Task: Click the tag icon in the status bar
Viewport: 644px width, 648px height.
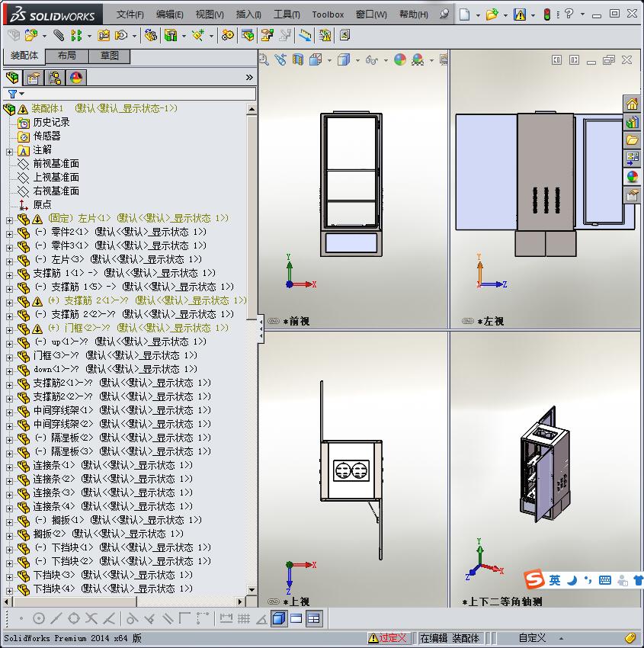Action: tap(630, 638)
